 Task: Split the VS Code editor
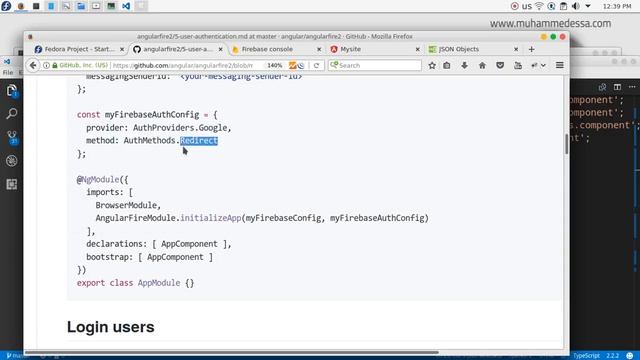pos(617,87)
